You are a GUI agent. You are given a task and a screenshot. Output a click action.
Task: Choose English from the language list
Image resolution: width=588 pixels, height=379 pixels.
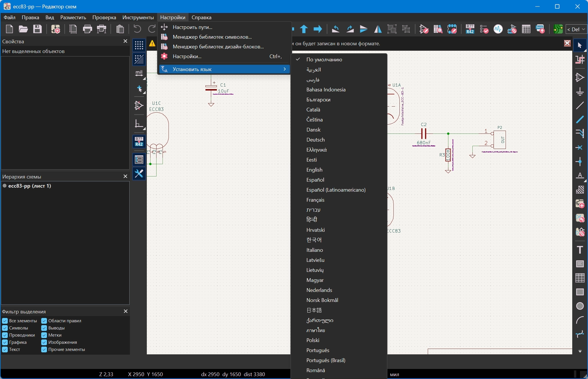(x=314, y=170)
